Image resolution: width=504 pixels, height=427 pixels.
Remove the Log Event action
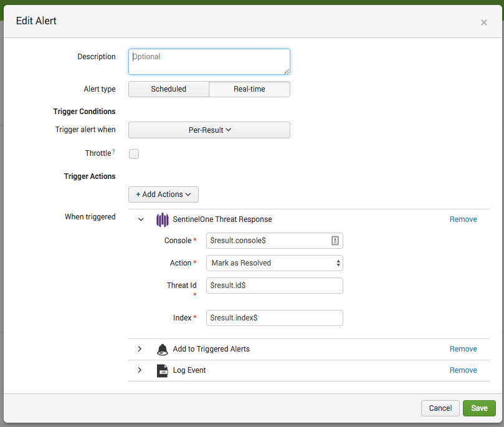coord(463,370)
